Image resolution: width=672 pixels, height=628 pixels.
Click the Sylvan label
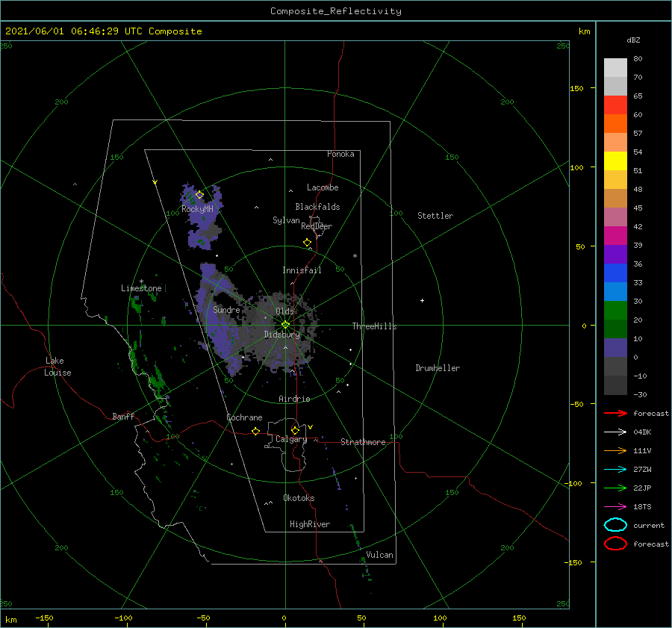[x=286, y=220]
